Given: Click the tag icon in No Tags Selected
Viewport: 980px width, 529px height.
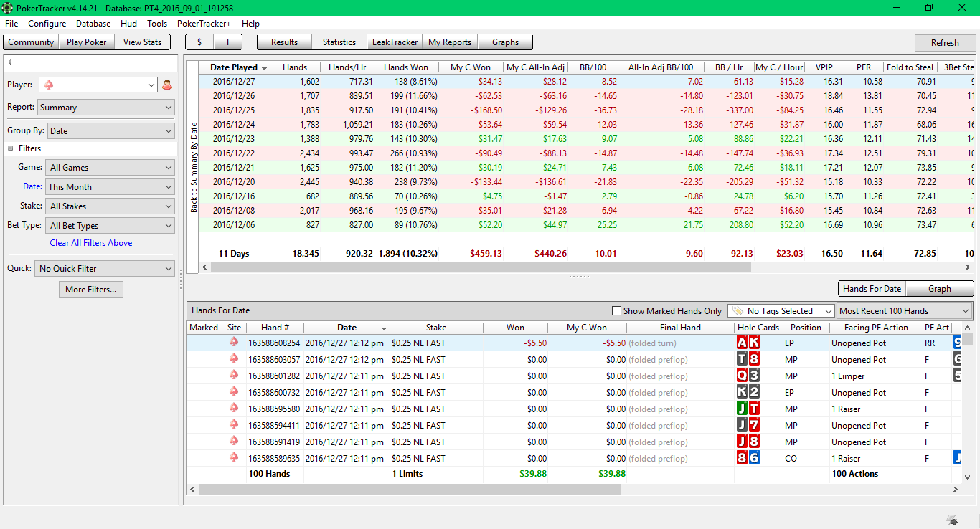Looking at the screenshot, I should click(x=736, y=311).
